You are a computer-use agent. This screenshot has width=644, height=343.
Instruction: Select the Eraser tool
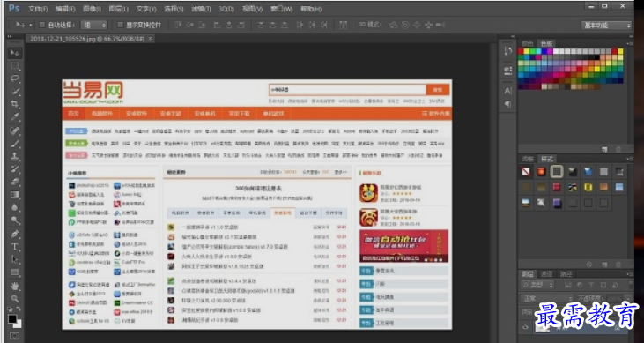click(x=15, y=182)
